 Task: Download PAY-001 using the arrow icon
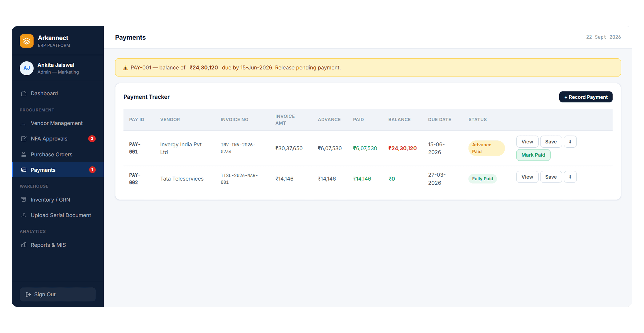(x=570, y=142)
